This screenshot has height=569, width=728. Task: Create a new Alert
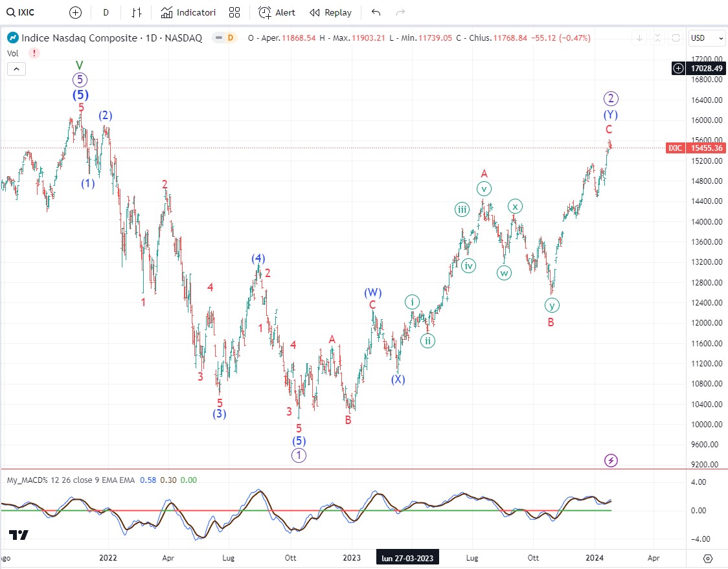(277, 12)
